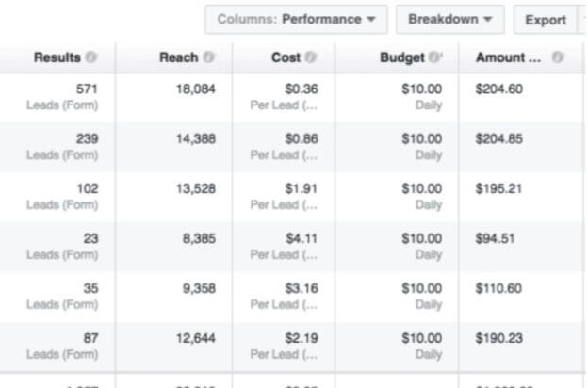Open the Columns: Performance dropdown
Image resolution: width=588 pixels, height=388 pixels.
(296, 19)
